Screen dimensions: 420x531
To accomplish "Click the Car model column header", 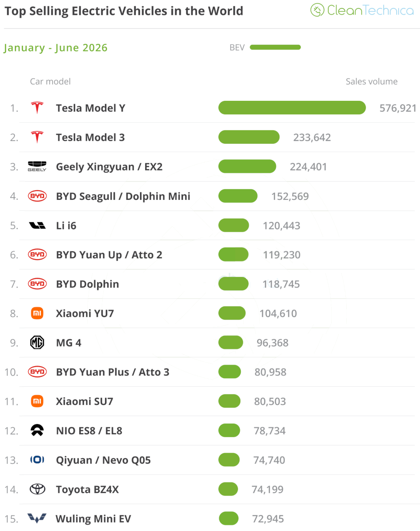I will pyautogui.click(x=50, y=82).
